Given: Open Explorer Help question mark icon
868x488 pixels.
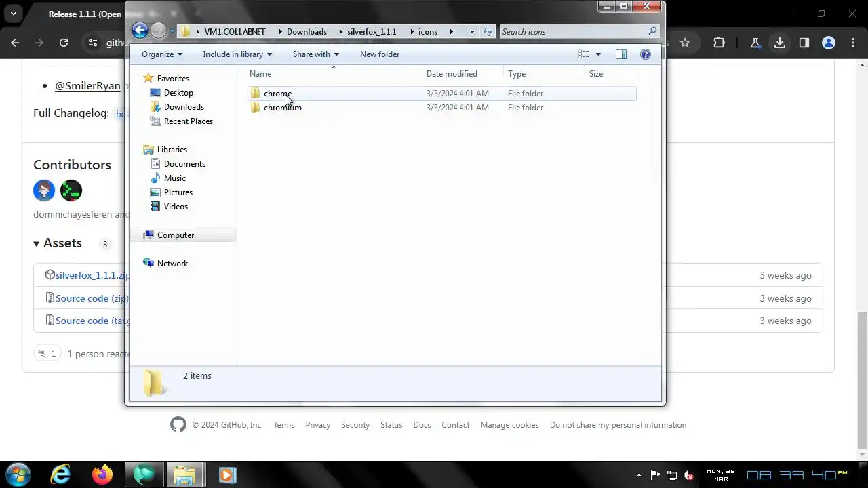Looking at the screenshot, I should coord(646,54).
